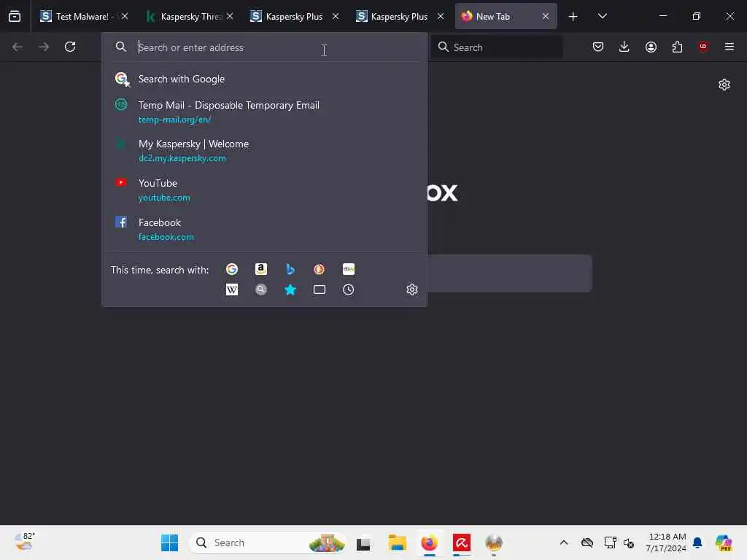The image size is (747, 560).
Task: Select the gray magnifier search engine icon
Action: pyautogui.click(x=260, y=289)
